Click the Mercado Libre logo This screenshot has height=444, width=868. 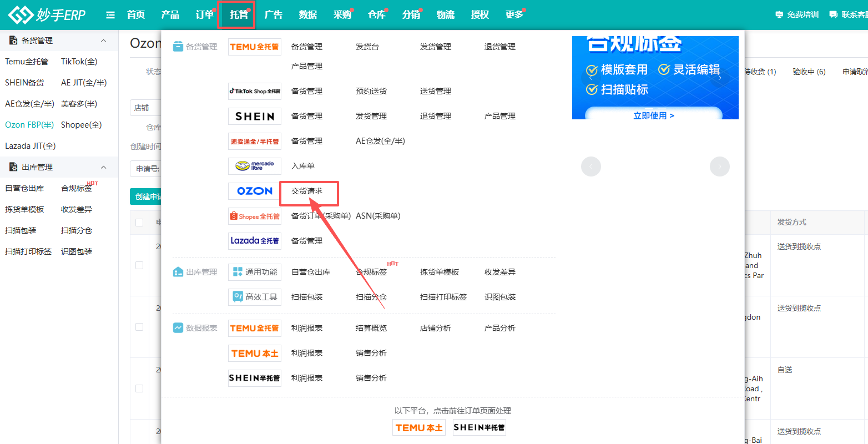point(255,166)
